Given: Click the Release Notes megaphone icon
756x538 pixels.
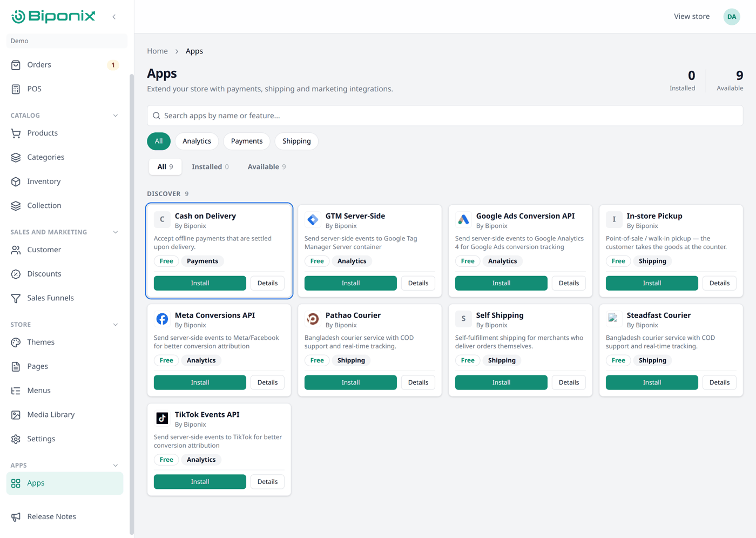Looking at the screenshot, I should click(16, 517).
